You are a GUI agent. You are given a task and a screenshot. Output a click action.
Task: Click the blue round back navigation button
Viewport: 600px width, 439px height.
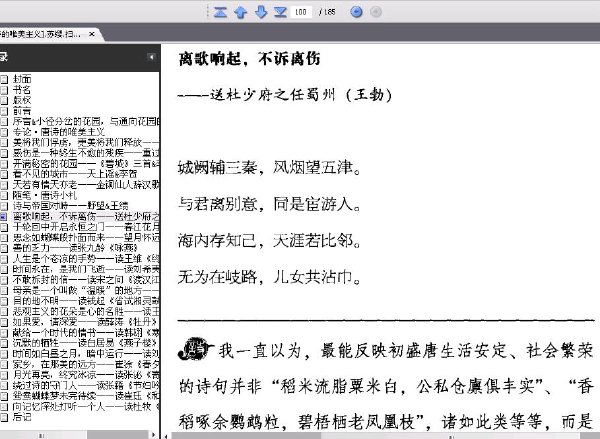point(356,12)
